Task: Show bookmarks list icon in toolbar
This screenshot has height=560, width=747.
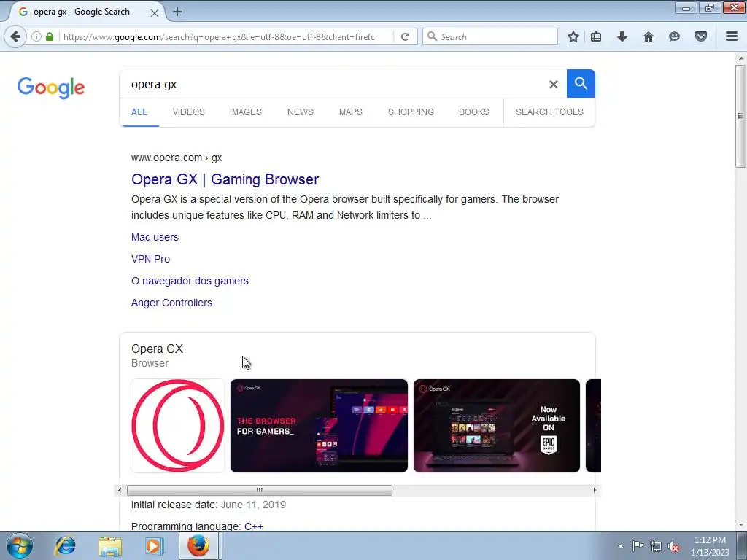Action: pyautogui.click(x=596, y=36)
